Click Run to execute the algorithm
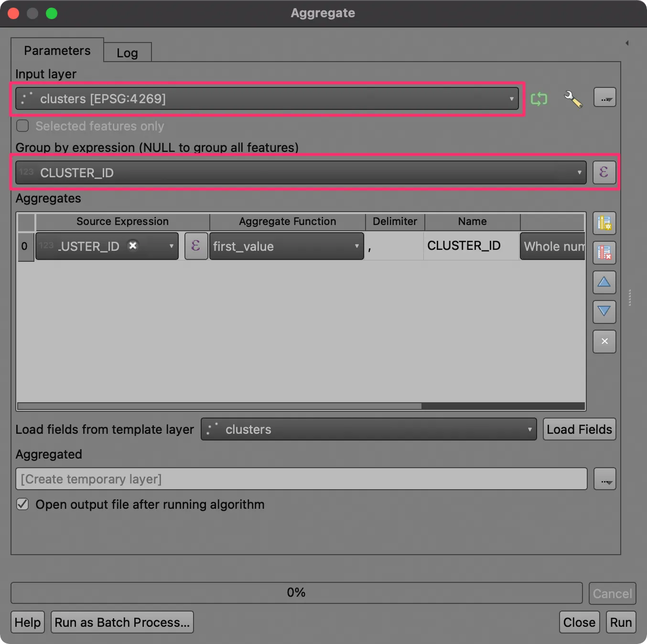Viewport: 647px width, 644px height. (x=621, y=622)
